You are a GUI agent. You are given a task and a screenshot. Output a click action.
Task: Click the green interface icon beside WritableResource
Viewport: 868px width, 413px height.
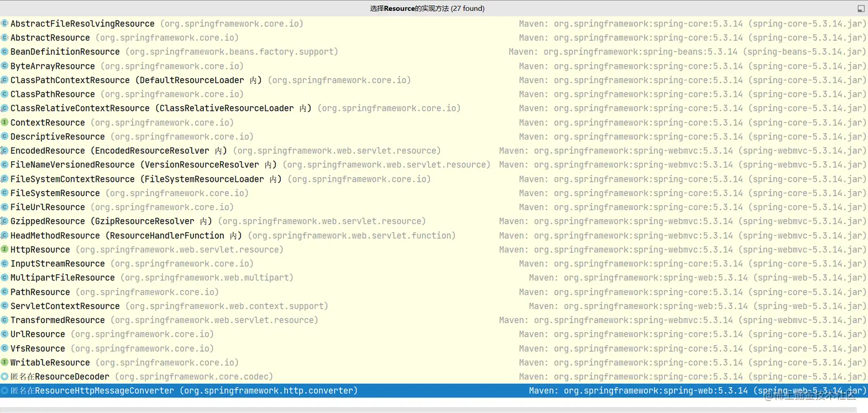(x=5, y=363)
